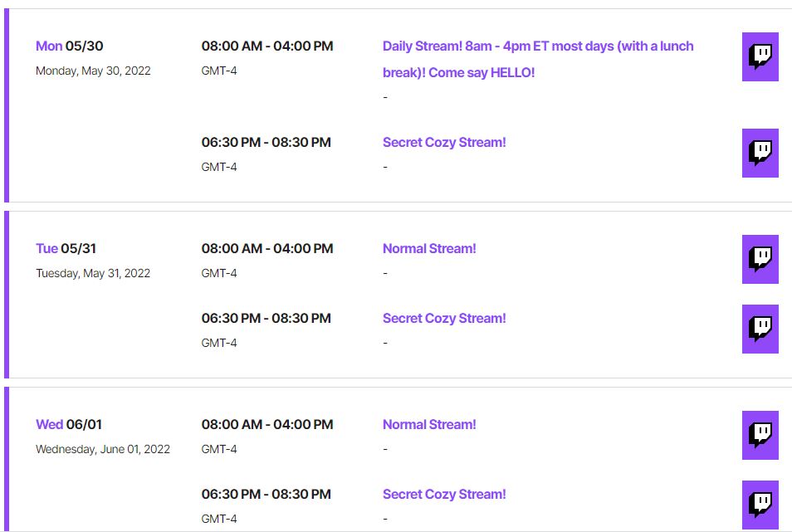The image size is (792, 532).
Task: Click the 'Wednesday, June 01, 2022' full date text
Action: [x=103, y=449]
